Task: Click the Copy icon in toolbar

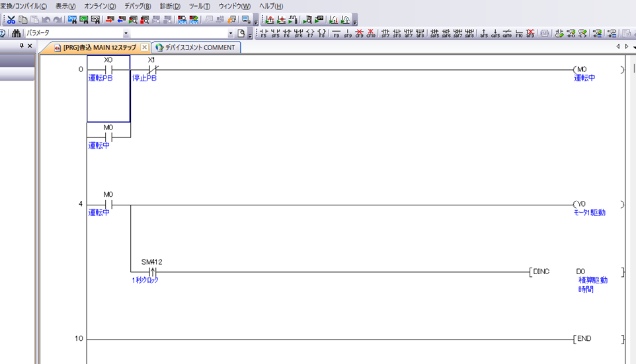Action: pos(23,20)
